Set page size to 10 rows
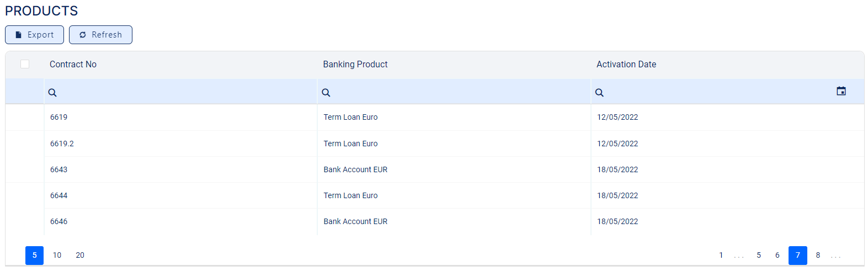The width and height of the screenshot is (868, 271). (x=57, y=255)
